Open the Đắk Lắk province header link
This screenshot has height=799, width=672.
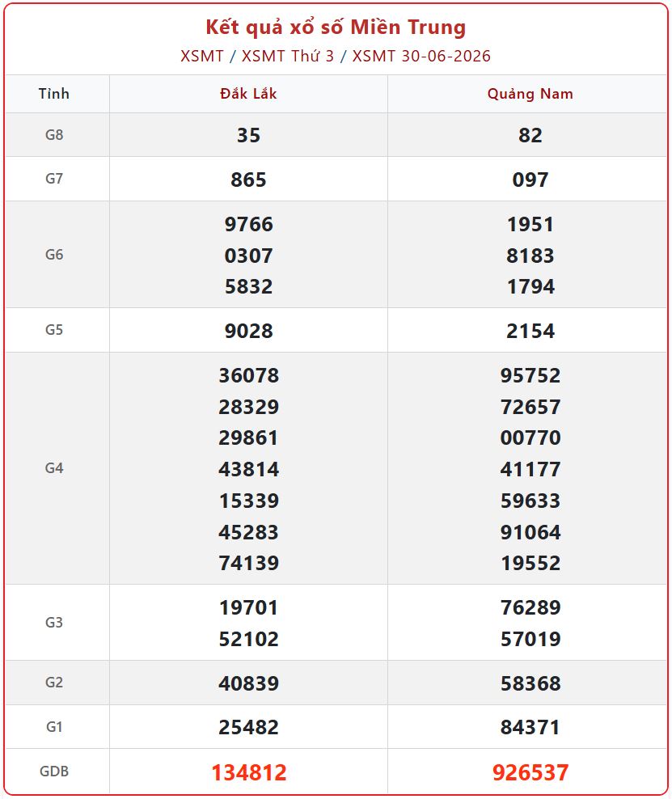tap(248, 94)
